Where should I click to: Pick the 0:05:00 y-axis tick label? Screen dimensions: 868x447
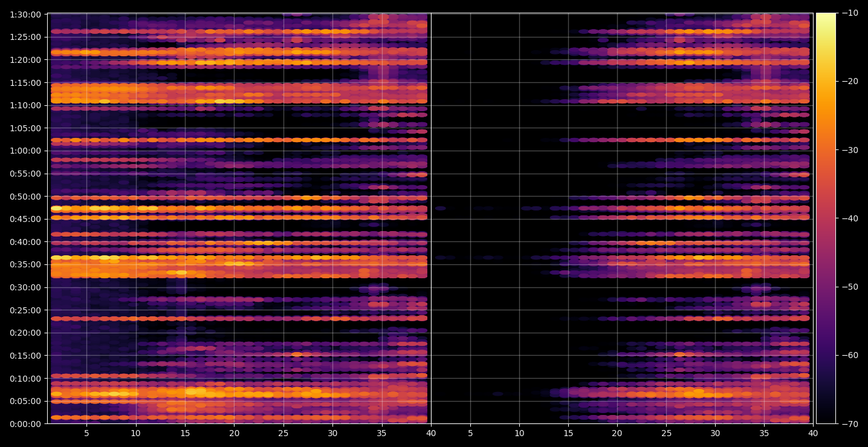click(x=25, y=401)
